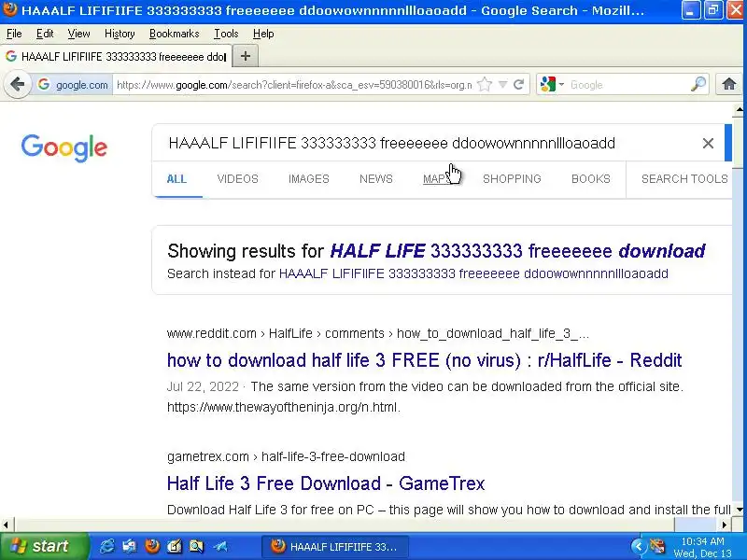This screenshot has width=747, height=560.
Task: Open the Bookmarks menu
Action: pyautogui.click(x=175, y=34)
